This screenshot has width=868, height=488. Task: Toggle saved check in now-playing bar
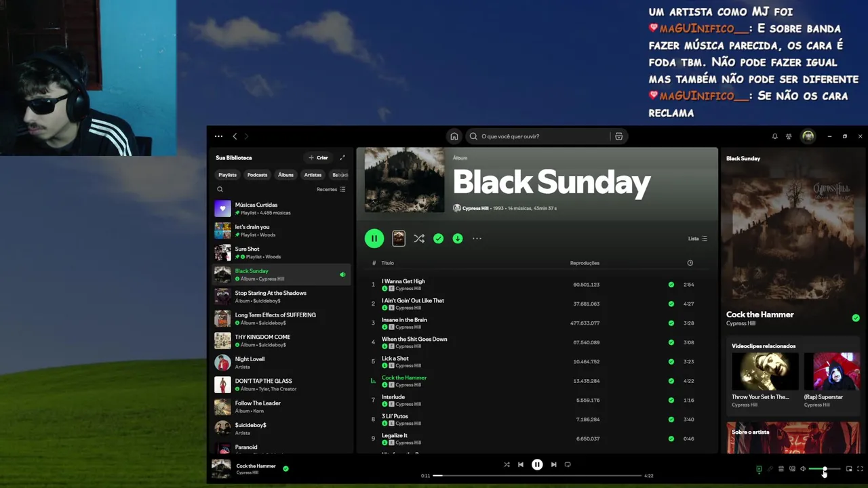point(285,468)
